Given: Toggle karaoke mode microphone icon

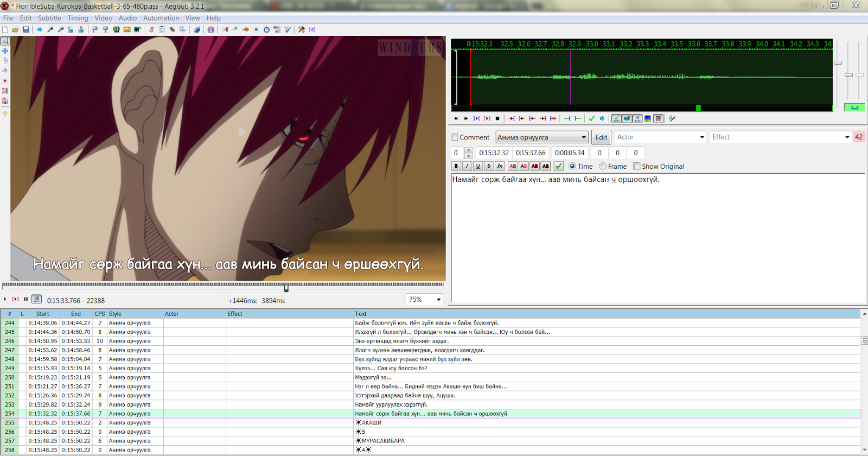Looking at the screenshot, I should click(672, 118).
